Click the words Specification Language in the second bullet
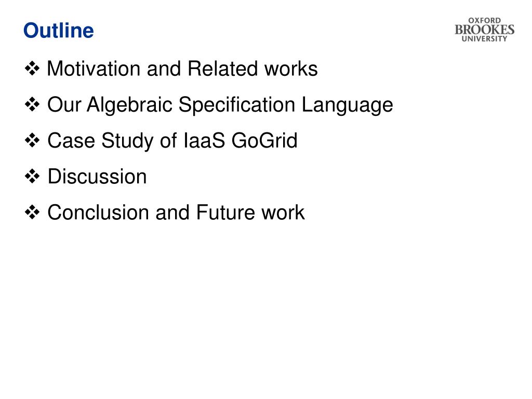532x399 pixels. coord(286,104)
